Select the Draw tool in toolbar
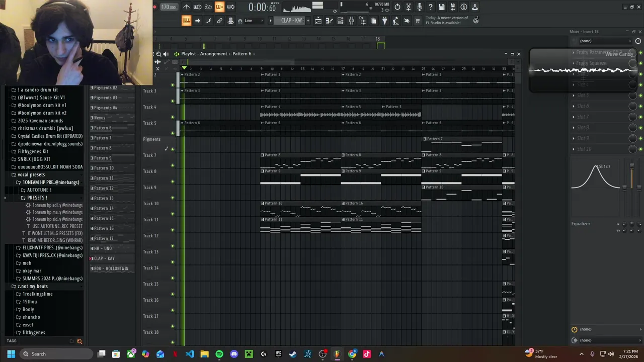The width and height of the screenshot is (644, 362). click(208, 21)
